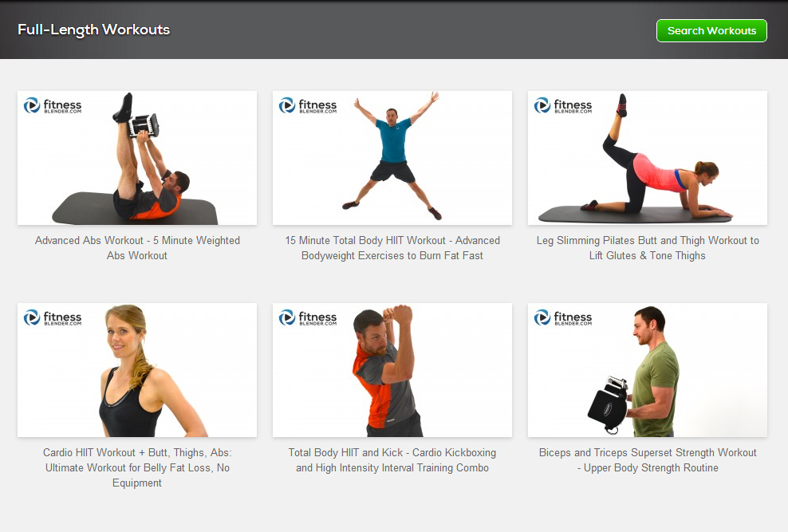Click the Biceps and Triceps Superset title link
Image resolution: width=788 pixels, height=532 pixels.
pos(648,460)
